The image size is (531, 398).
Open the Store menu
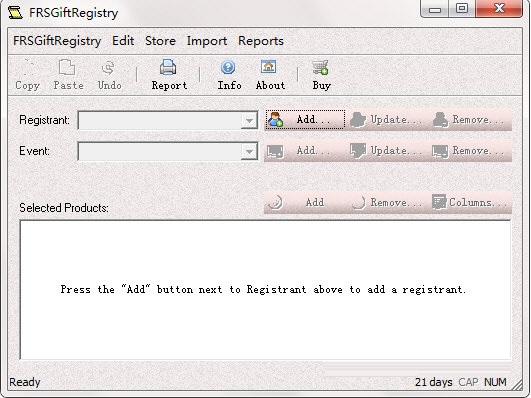[x=160, y=41]
